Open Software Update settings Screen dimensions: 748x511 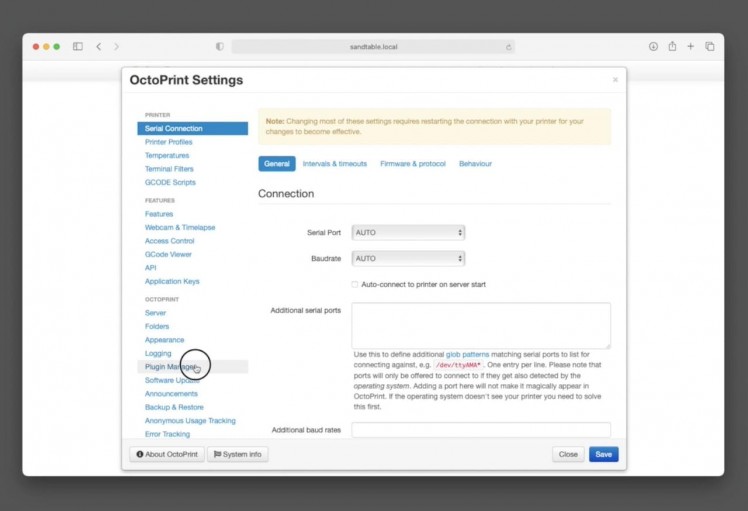coord(172,380)
